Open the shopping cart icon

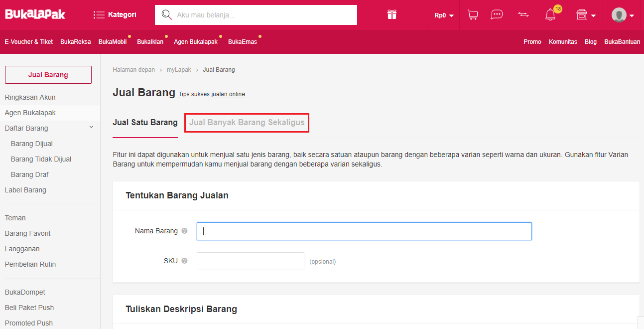(473, 15)
